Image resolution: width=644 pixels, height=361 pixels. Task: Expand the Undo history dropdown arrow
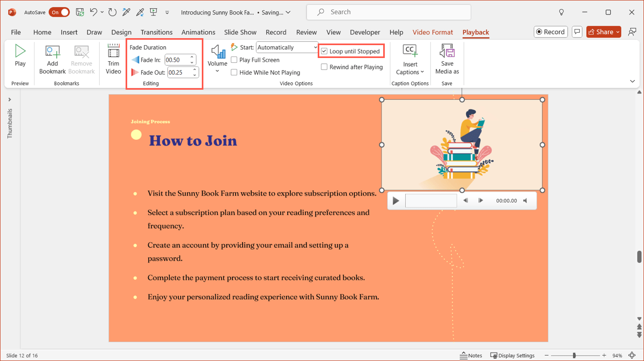tap(102, 12)
